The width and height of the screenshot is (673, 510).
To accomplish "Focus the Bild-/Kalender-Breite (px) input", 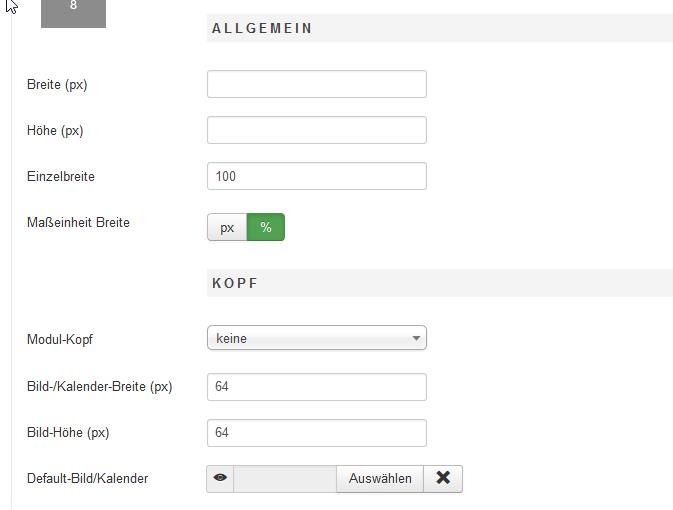I will tap(316, 386).
